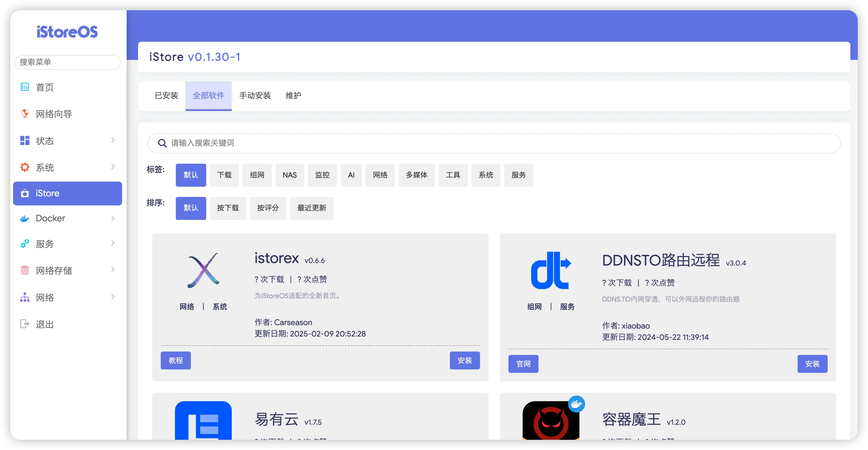Filter apps by 网络 tag
The width and height of the screenshot is (868, 450).
click(380, 175)
